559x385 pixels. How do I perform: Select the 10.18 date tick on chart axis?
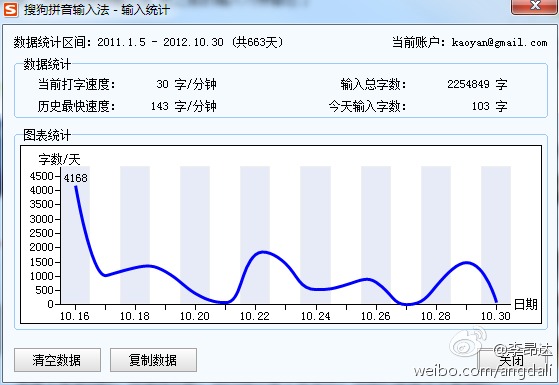point(135,316)
